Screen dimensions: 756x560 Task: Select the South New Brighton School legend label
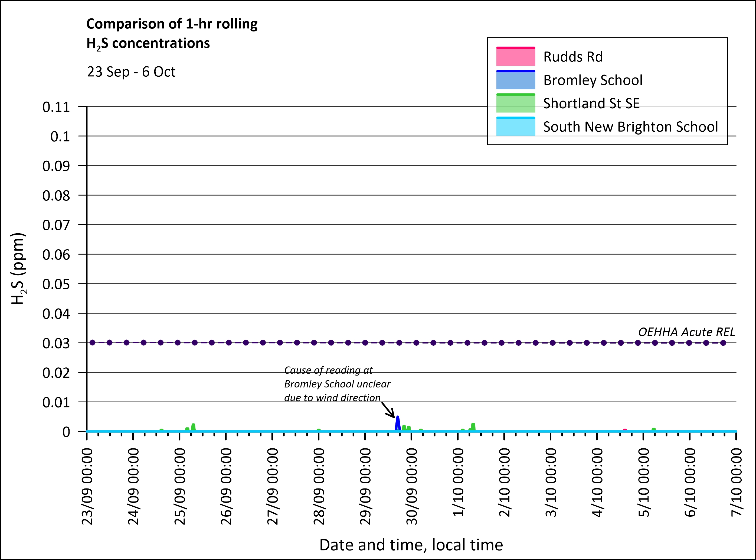click(630, 127)
